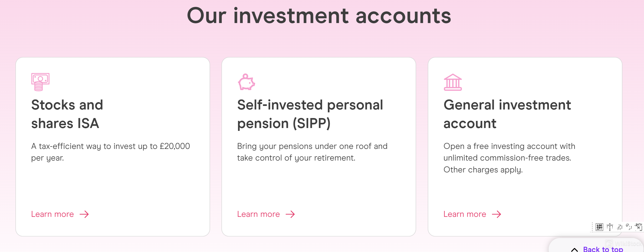Select the Stocks and shares ISA heading
Image resolution: width=644 pixels, height=252 pixels.
[x=67, y=114]
